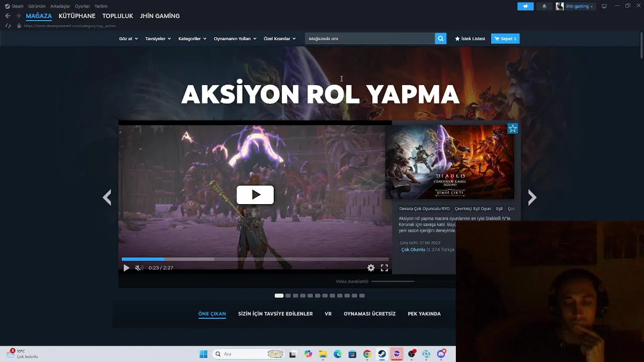This screenshot has height=362, width=644.
Task: Open Task View in taskbar
Action: point(293,354)
